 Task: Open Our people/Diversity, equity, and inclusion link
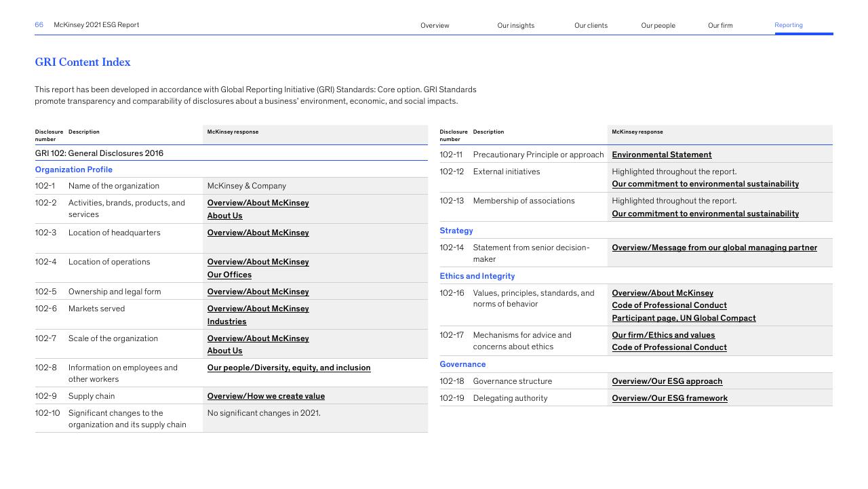(289, 368)
